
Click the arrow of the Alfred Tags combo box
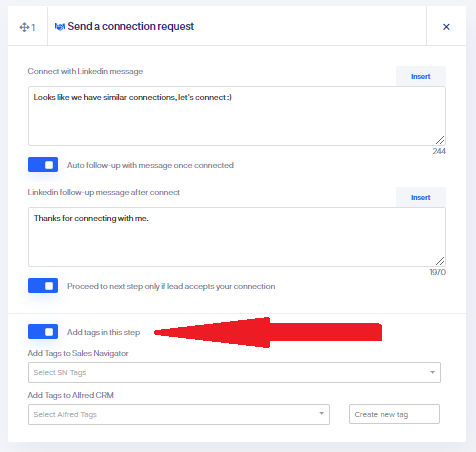point(321,413)
